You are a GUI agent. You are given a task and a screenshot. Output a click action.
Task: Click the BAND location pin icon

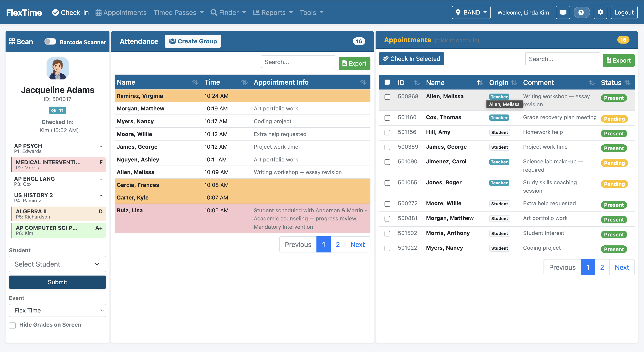pos(458,12)
